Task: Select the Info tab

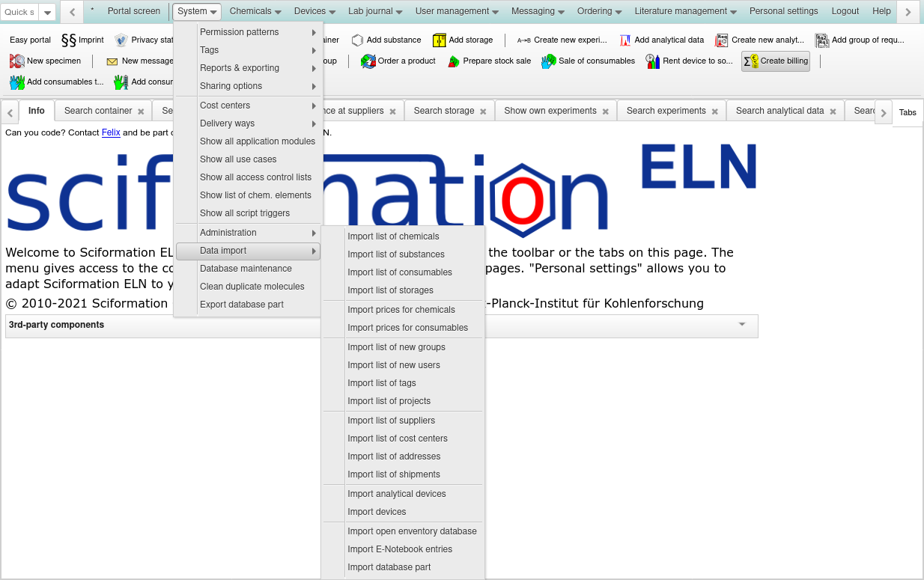Action: click(37, 111)
